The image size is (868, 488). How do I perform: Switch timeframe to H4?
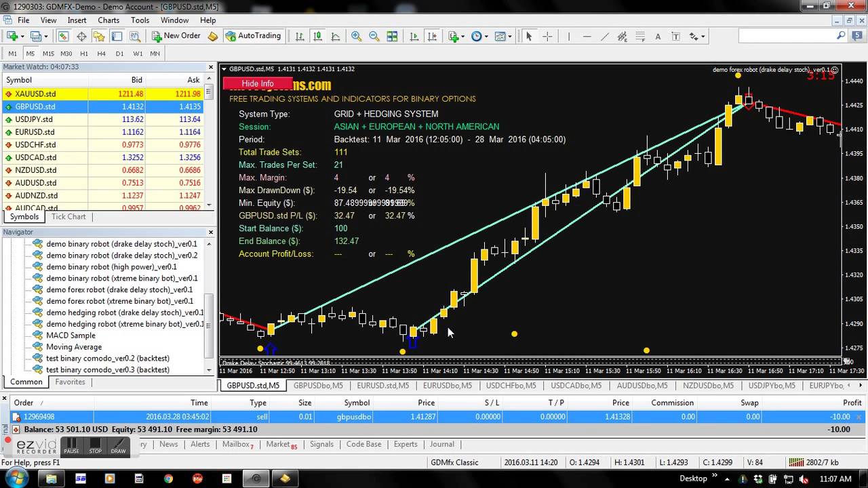pyautogui.click(x=102, y=54)
